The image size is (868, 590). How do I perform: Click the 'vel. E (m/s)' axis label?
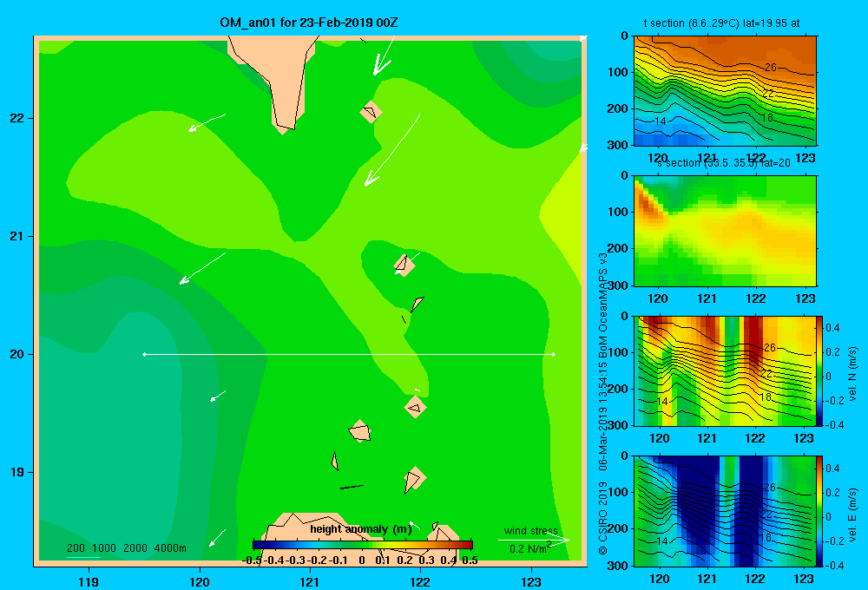pos(852,514)
